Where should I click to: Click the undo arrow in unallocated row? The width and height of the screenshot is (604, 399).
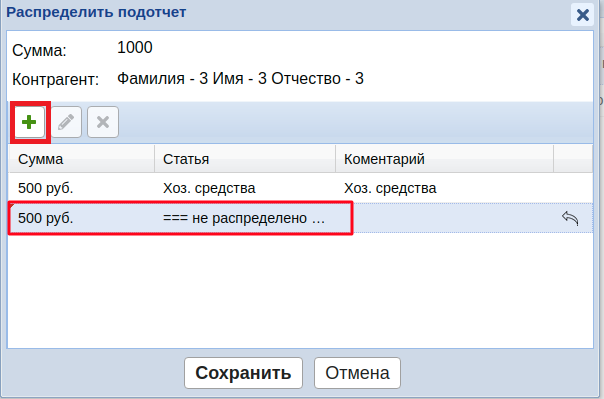coord(570,218)
